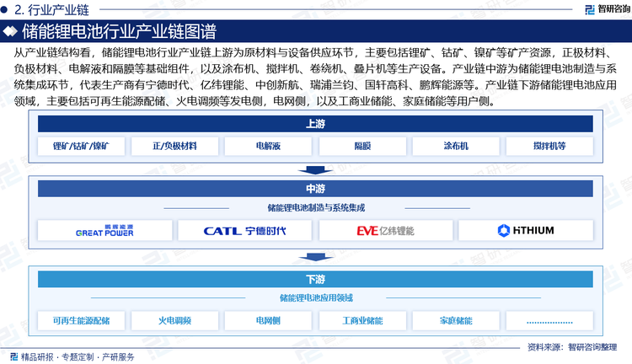Click the white diamond icon before the title
The width and height of the screenshot is (632, 364).
click(x=10, y=31)
